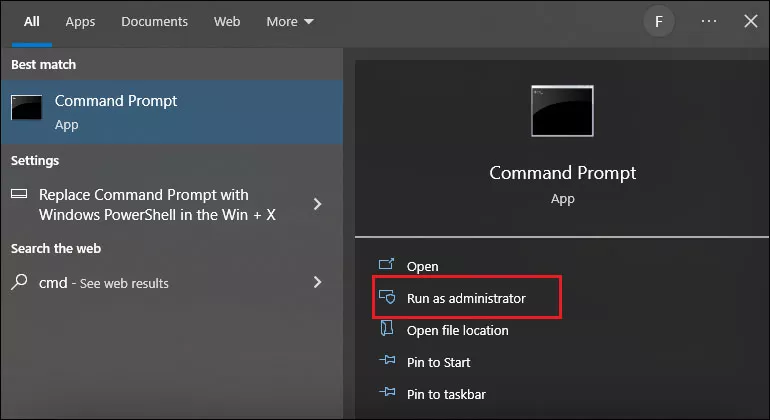Open the Documents search tab
This screenshot has height=420, width=770.
click(x=154, y=22)
